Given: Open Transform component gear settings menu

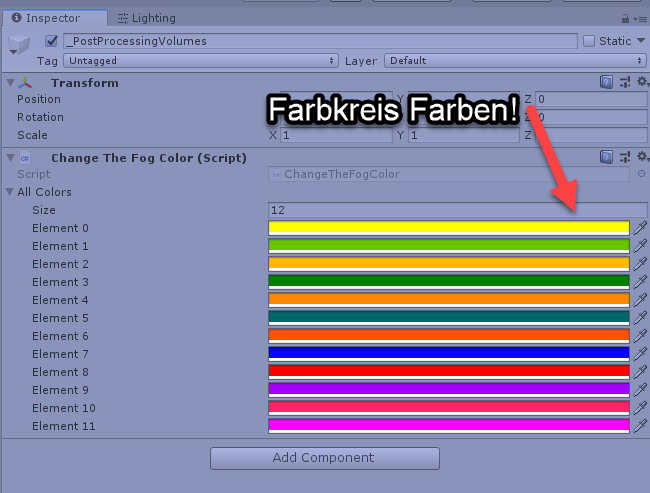Looking at the screenshot, I should (x=643, y=82).
